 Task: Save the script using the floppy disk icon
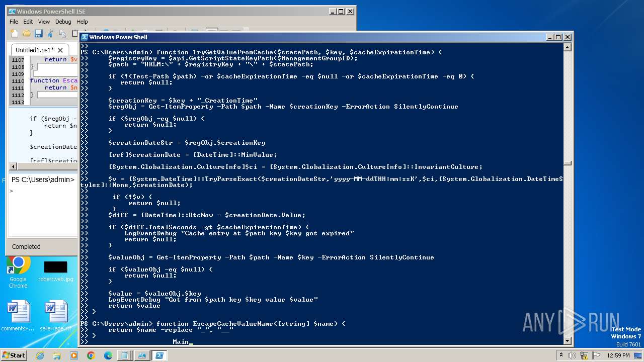pos(38,33)
